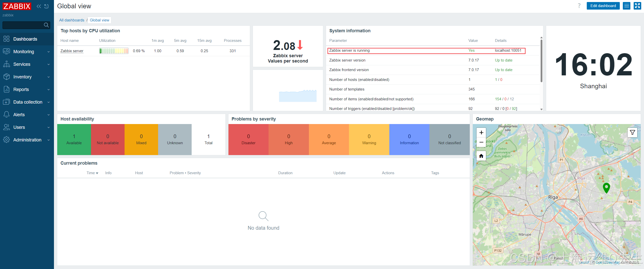Screen dimensions: 644x269
Task: Click enabled items count 154 link
Action: (498, 99)
